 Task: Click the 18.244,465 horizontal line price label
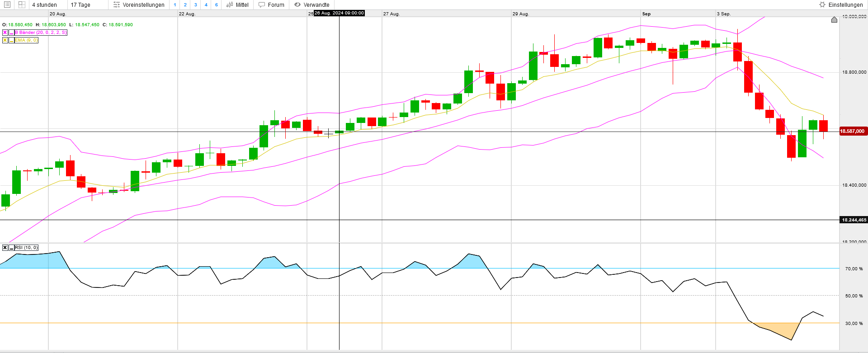(854, 220)
